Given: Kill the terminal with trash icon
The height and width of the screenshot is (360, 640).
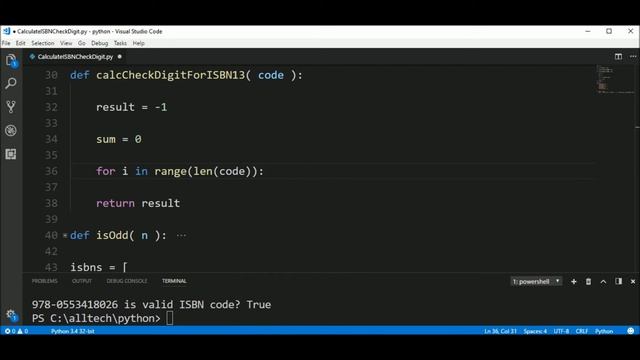Looking at the screenshot, I should pos(588,282).
